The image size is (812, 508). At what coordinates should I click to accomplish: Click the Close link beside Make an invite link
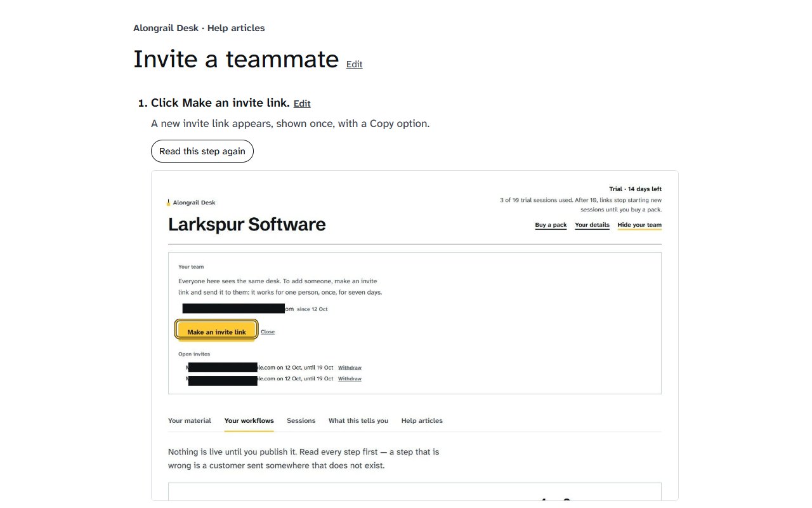(268, 331)
